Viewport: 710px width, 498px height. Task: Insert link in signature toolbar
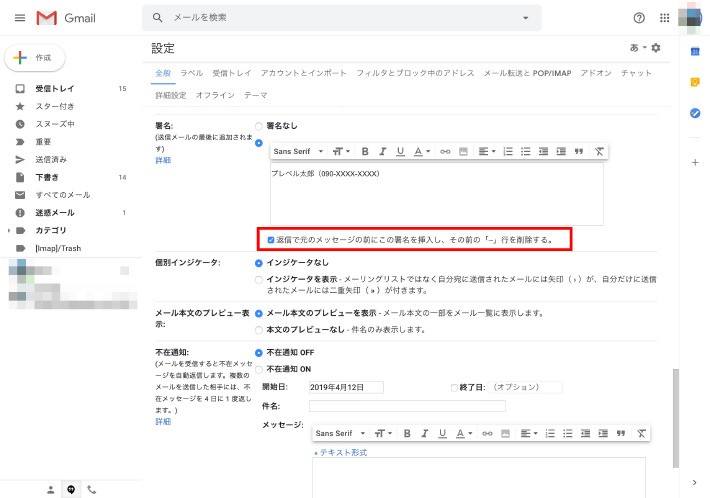coord(445,152)
